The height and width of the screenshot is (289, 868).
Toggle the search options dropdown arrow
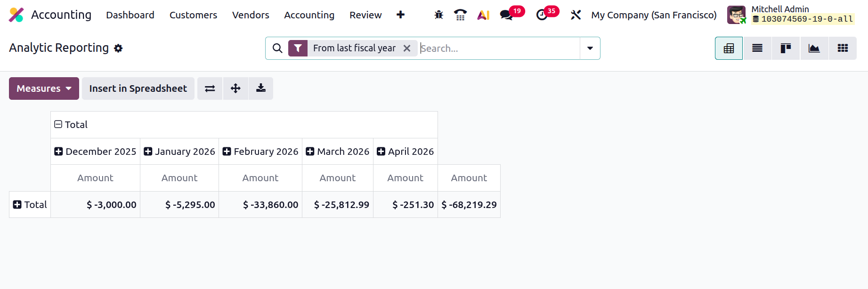click(x=590, y=48)
